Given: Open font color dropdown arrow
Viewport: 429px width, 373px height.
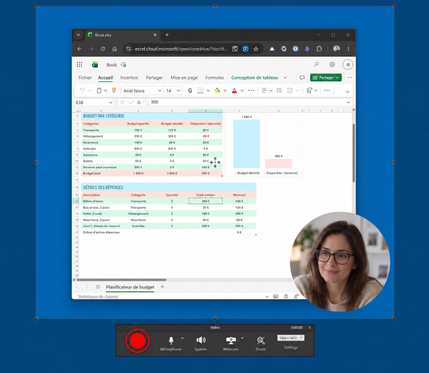Looking at the screenshot, I should pyautogui.click(x=242, y=91).
